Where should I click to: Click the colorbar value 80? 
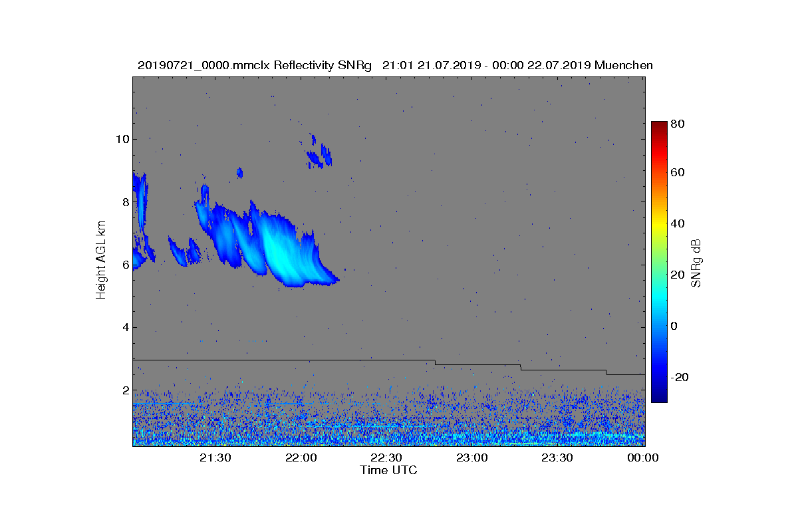point(678,124)
